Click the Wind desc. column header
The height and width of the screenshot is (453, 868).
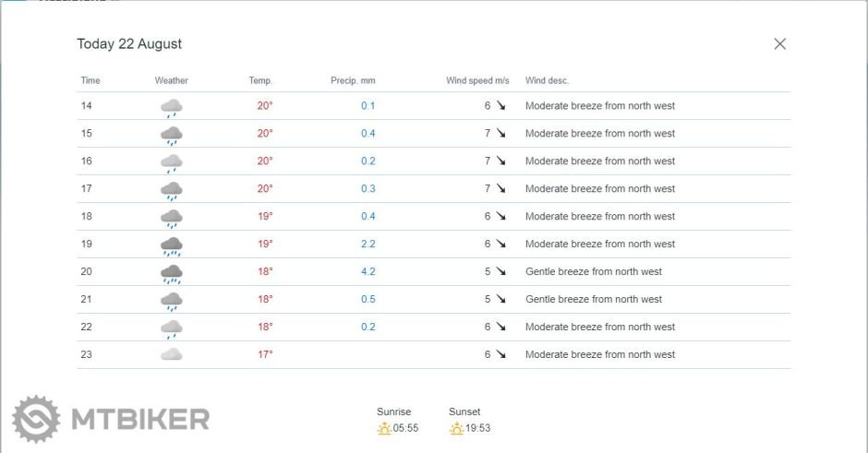547,81
